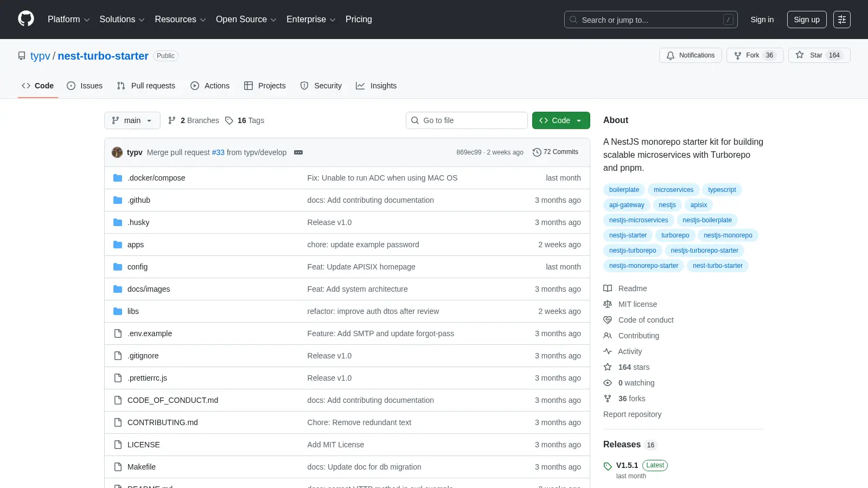Expand the Platform menu
The image size is (868, 488).
point(68,20)
